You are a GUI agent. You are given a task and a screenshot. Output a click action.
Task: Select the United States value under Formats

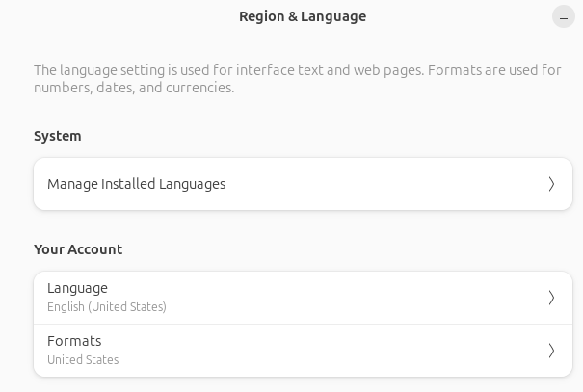click(83, 360)
